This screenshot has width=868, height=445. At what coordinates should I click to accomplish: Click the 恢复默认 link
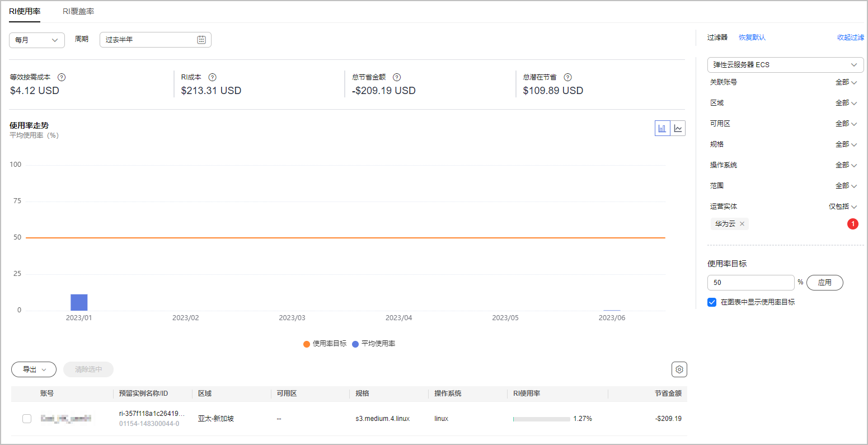752,38
